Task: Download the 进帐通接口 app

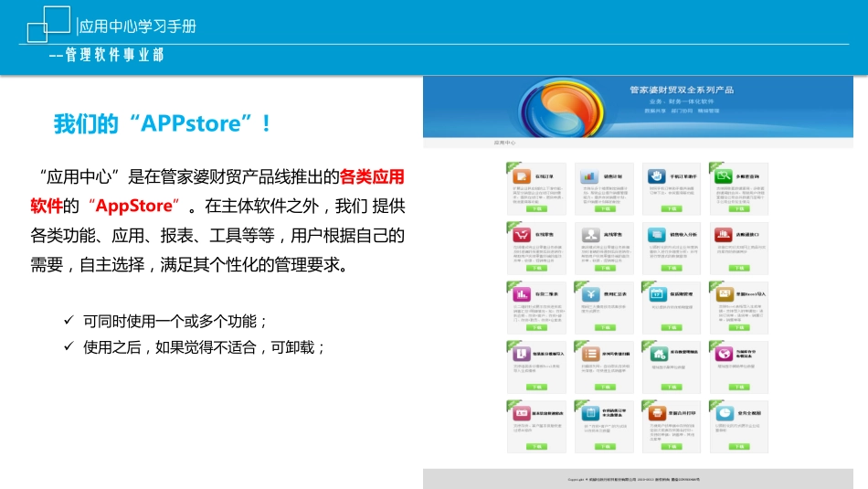Action: (739, 268)
